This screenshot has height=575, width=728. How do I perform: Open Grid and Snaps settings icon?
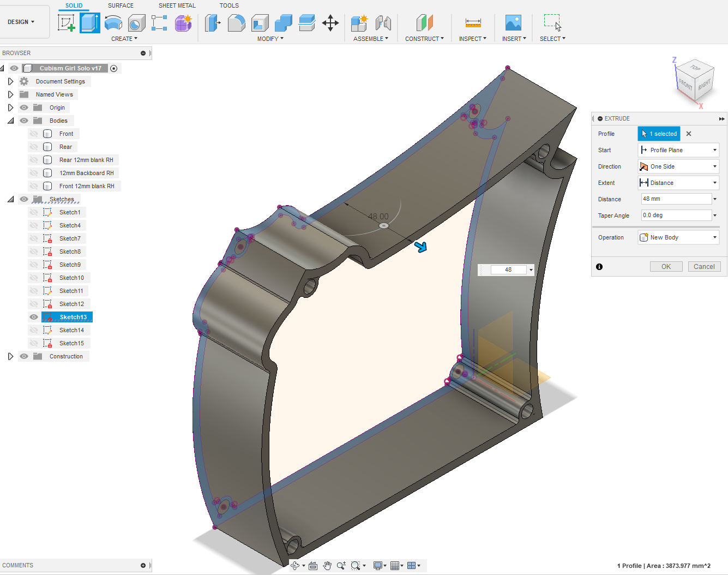[x=395, y=566]
